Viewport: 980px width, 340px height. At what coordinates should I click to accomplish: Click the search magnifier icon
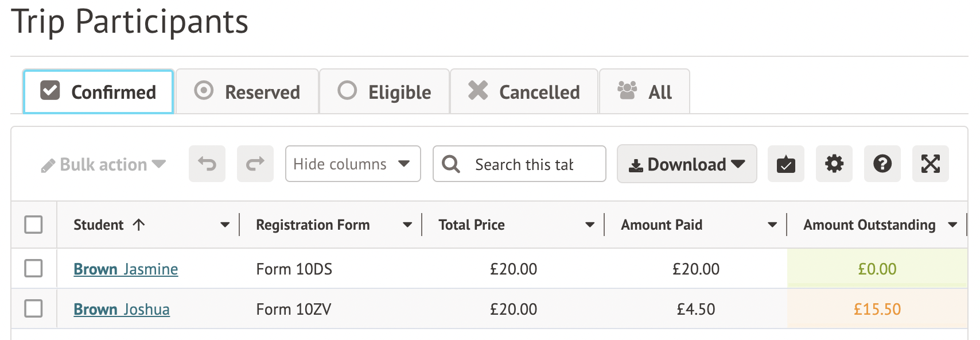[x=451, y=164]
